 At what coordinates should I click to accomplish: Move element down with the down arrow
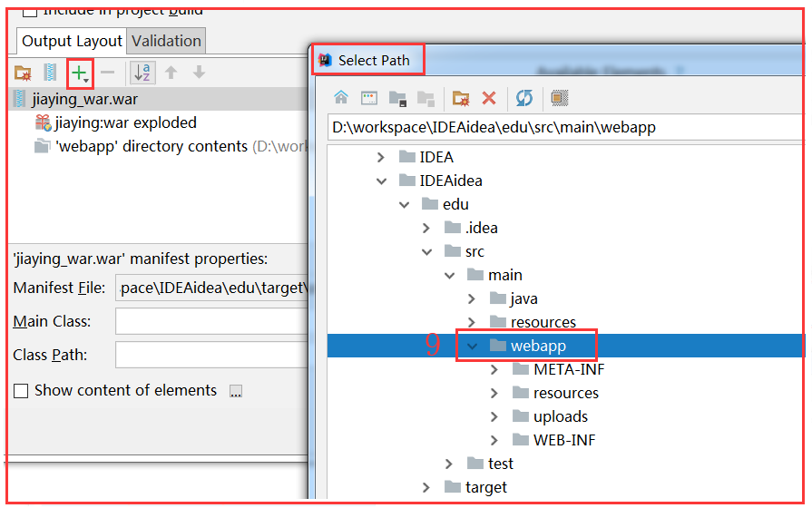click(199, 73)
